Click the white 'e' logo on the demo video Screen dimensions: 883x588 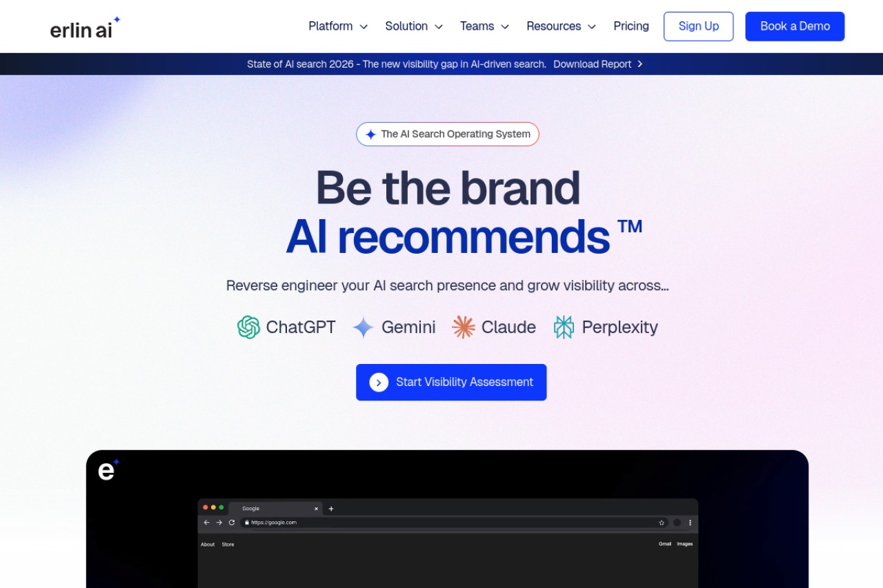coord(108,469)
